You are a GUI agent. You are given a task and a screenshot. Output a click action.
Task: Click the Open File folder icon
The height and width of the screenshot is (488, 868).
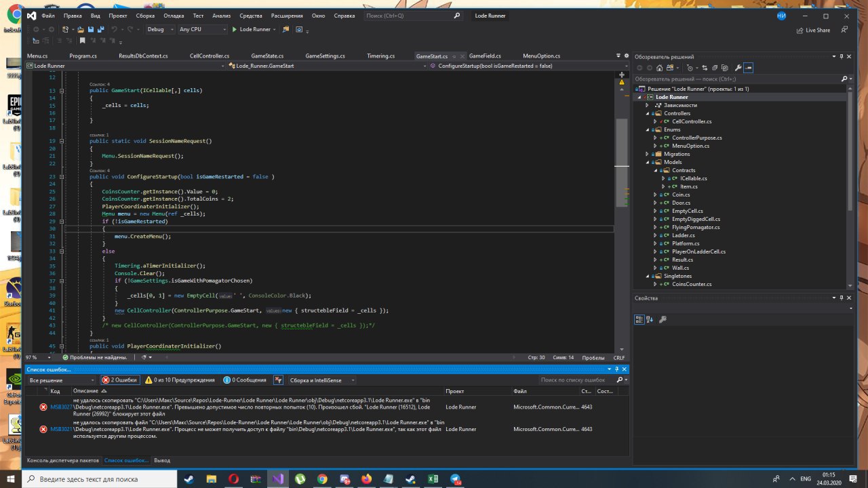(81, 29)
